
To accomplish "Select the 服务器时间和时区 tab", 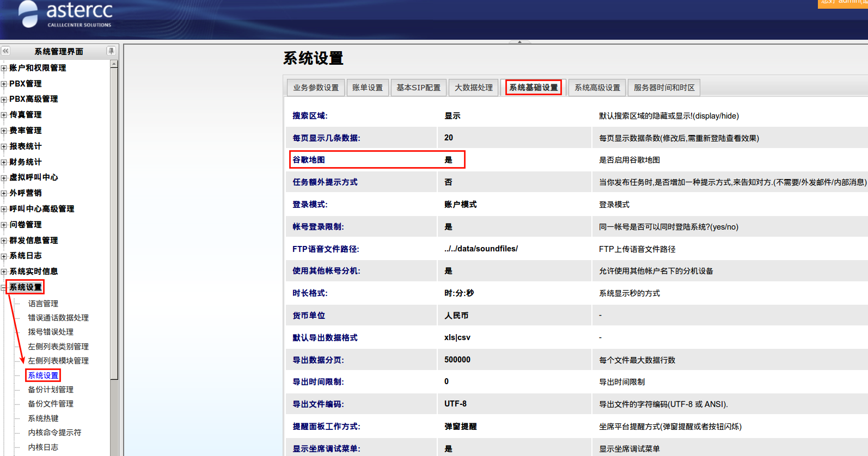I will point(664,88).
